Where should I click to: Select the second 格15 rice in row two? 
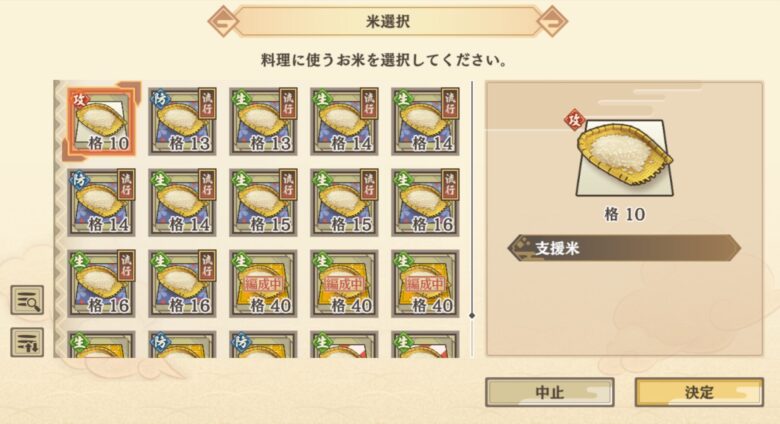click(344, 202)
